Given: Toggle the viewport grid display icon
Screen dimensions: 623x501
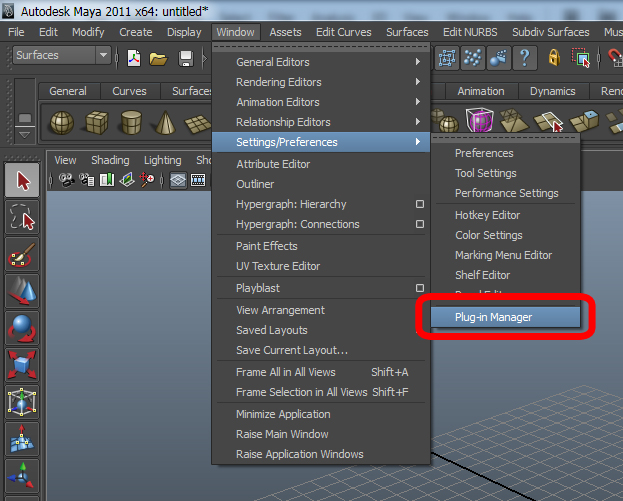Looking at the screenshot, I should (x=178, y=180).
